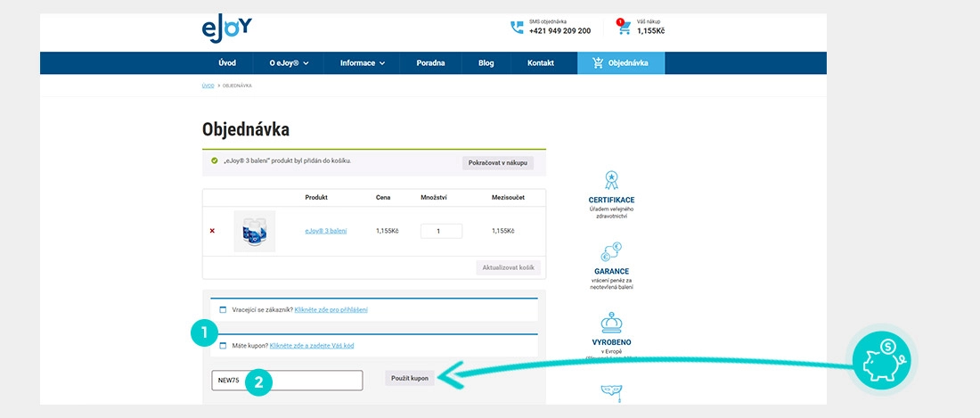
Task: Click the green checkmark success icon
Action: pos(215,160)
